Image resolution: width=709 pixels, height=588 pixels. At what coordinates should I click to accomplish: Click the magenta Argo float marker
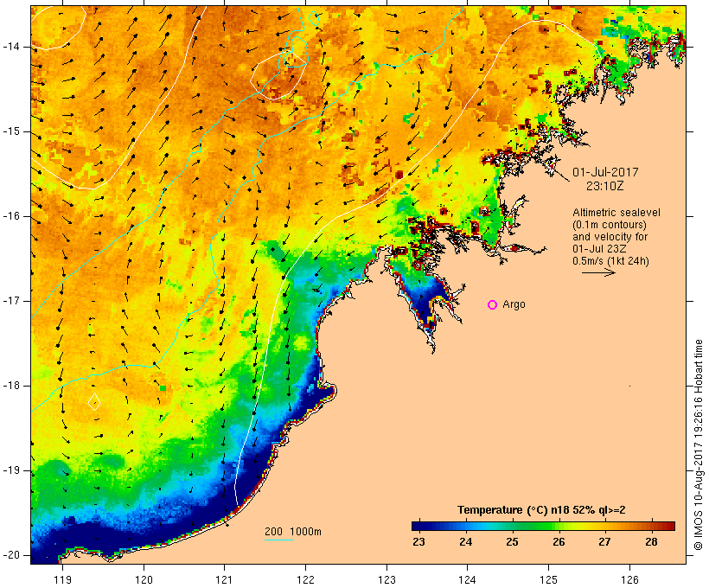pyautogui.click(x=493, y=305)
